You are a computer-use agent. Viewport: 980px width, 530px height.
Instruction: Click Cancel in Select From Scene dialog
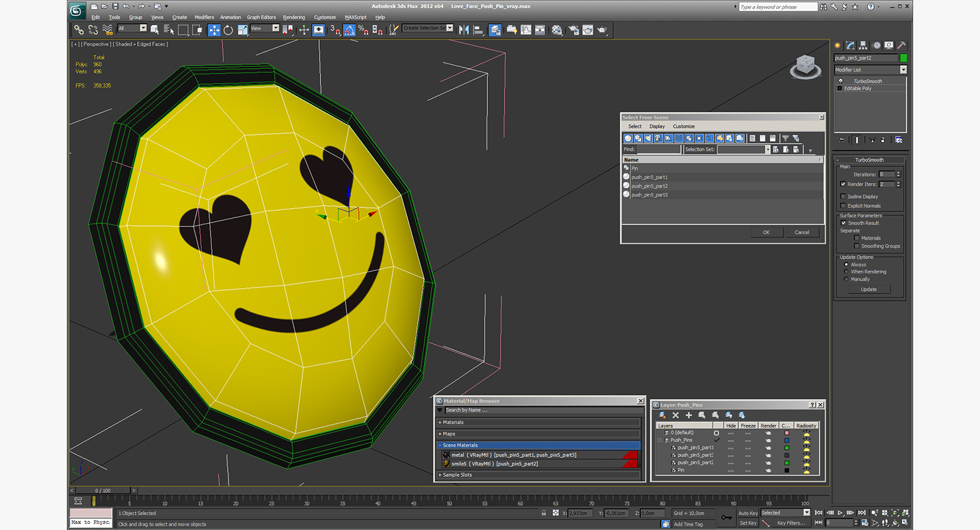[802, 233]
